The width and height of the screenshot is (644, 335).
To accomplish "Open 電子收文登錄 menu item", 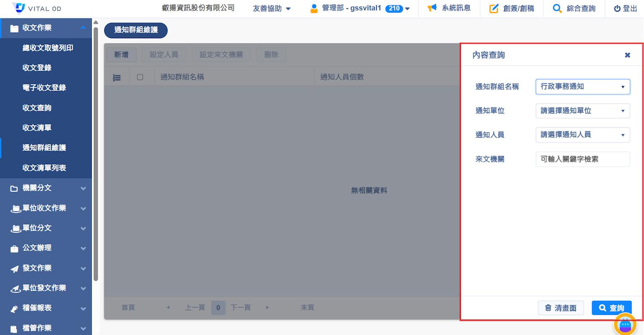I will tap(44, 88).
